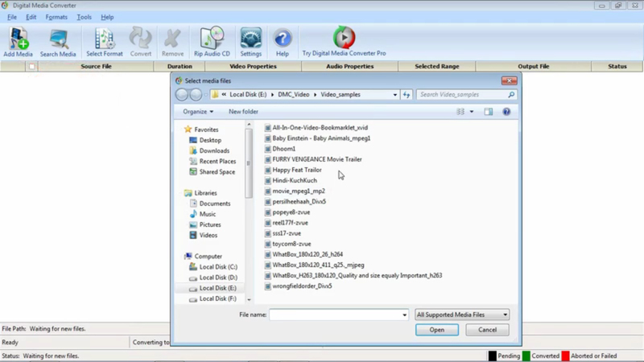
Task: Click the change view icon
Action: pos(460,112)
